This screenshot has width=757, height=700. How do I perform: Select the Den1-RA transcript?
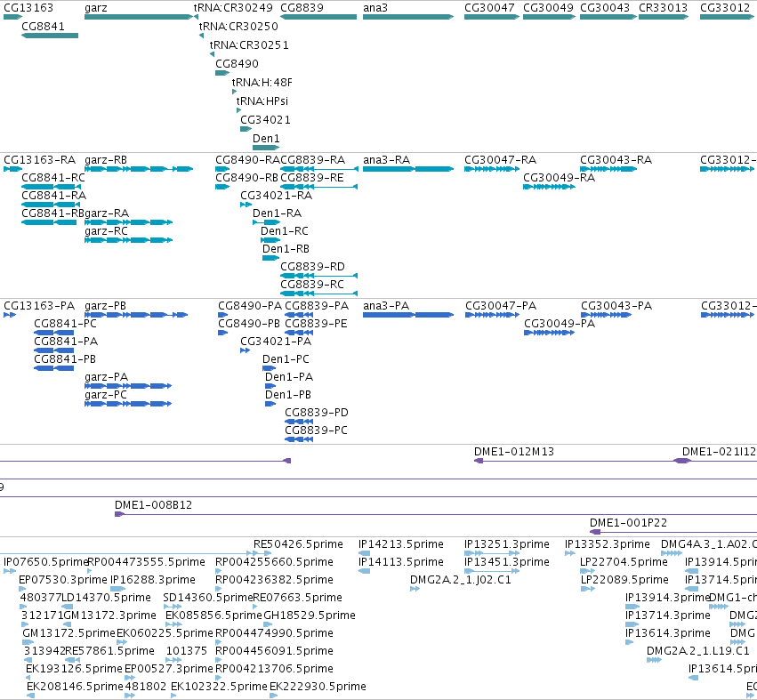point(267,222)
